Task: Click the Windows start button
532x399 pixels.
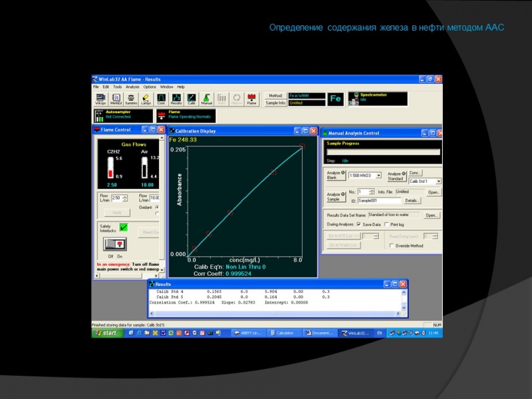Action: click(106, 333)
